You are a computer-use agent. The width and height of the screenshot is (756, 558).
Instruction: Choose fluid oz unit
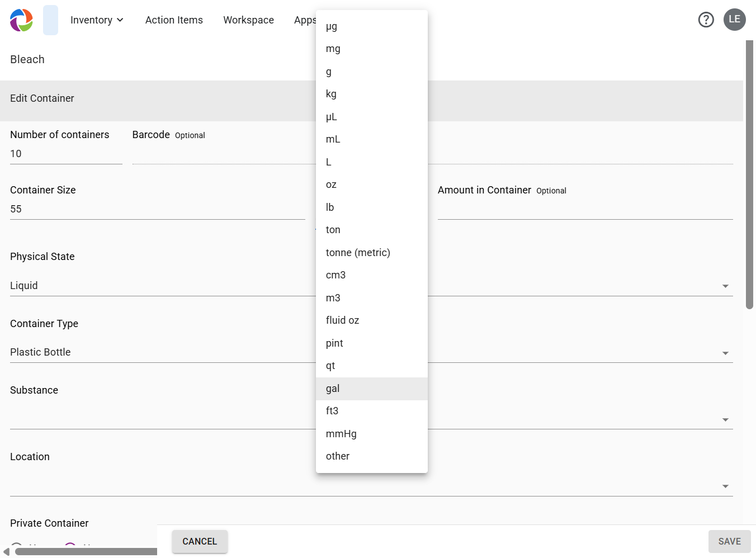point(372,320)
